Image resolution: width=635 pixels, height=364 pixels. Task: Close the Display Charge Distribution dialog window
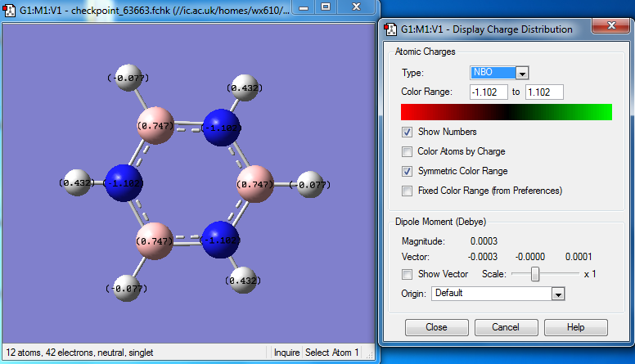click(611, 26)
